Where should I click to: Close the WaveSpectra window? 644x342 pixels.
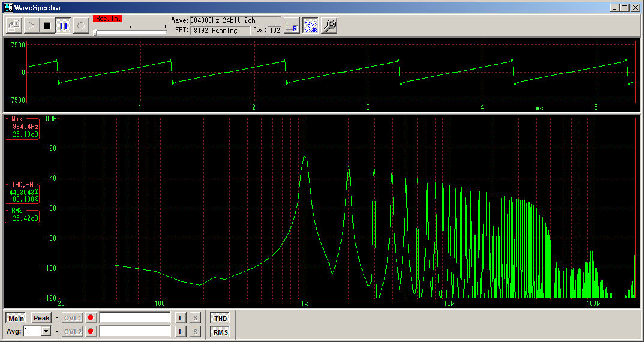click(x=636, y=7)
